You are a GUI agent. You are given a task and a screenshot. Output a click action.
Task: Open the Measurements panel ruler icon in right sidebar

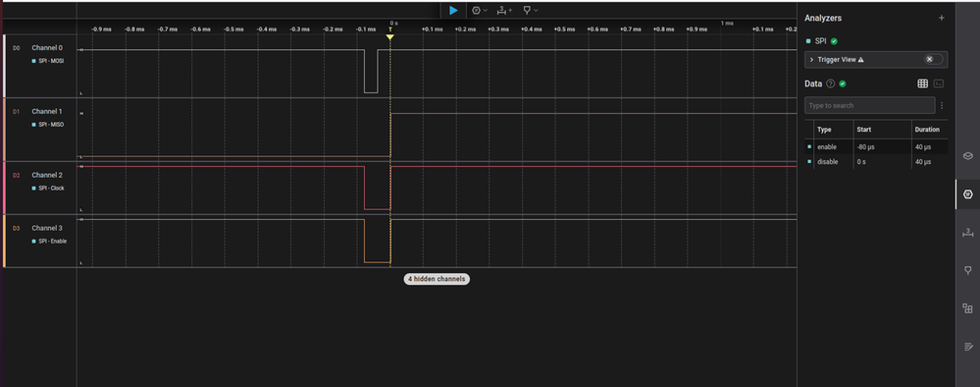point(967,233)
